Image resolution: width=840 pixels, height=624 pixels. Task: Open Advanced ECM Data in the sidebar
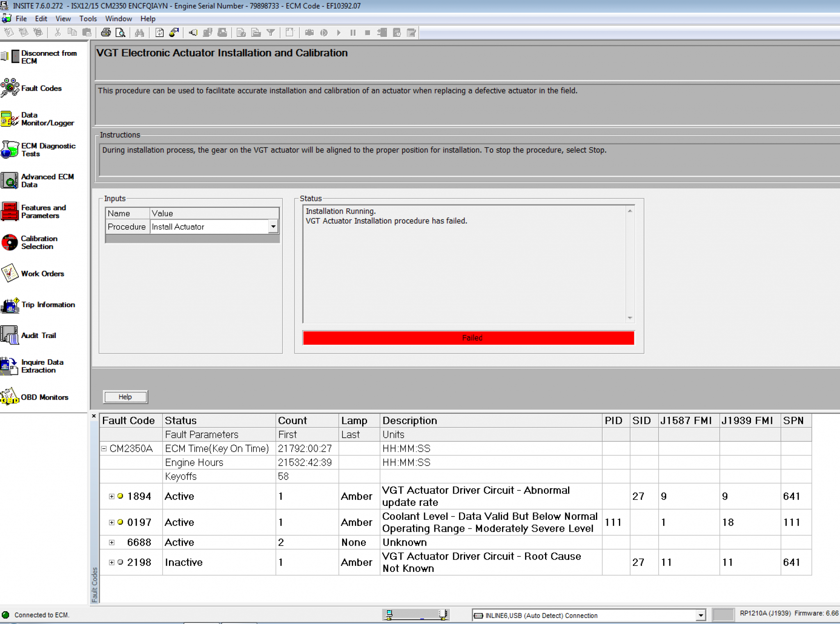(38, 181)
